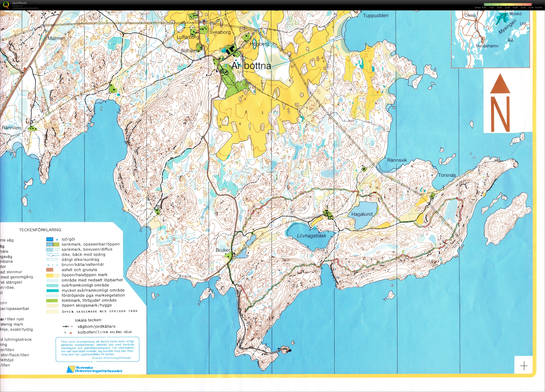This screenshot has height=392, width=545.
Task: Click 'Muskö' on the inset map
Action: 515,14
